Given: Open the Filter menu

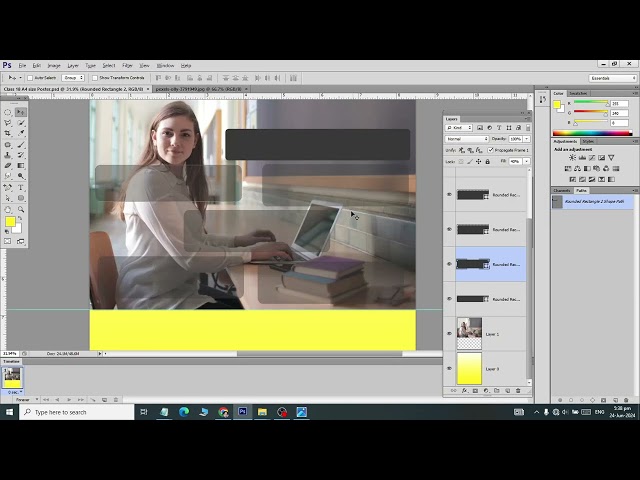Looking at the screenshot, I should pyautogui.click(x=127, y=65).
